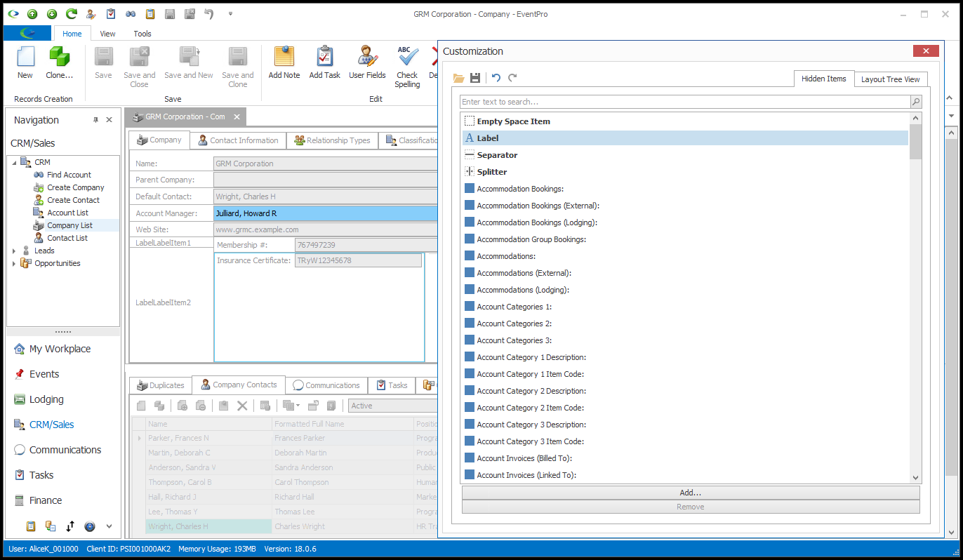Expand the Leads tree node
The image size is (963, 560).
click(x=14, y=251)
